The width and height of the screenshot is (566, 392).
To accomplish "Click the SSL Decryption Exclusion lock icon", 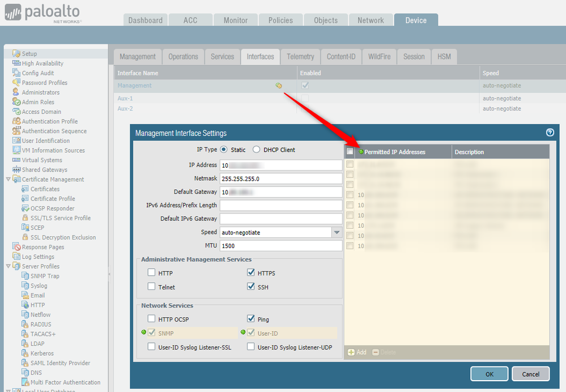I will click(x=25, y=237).
